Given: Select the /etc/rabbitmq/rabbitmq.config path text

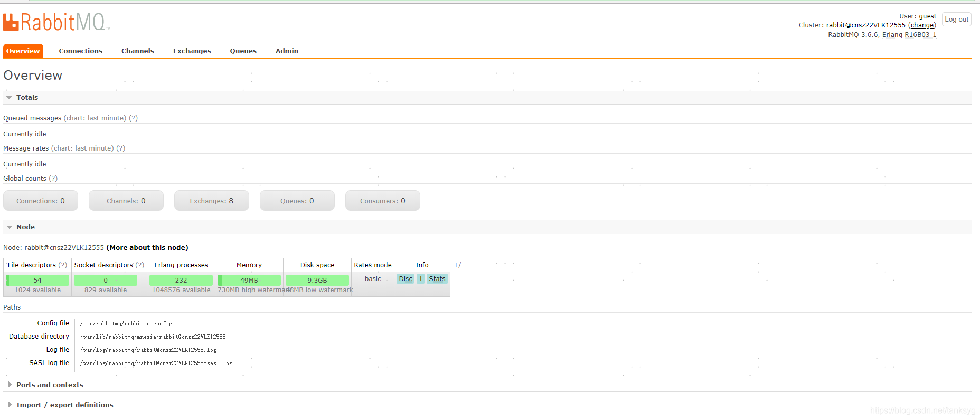Looking at the screenshot, I should click(x=126, y=323).
